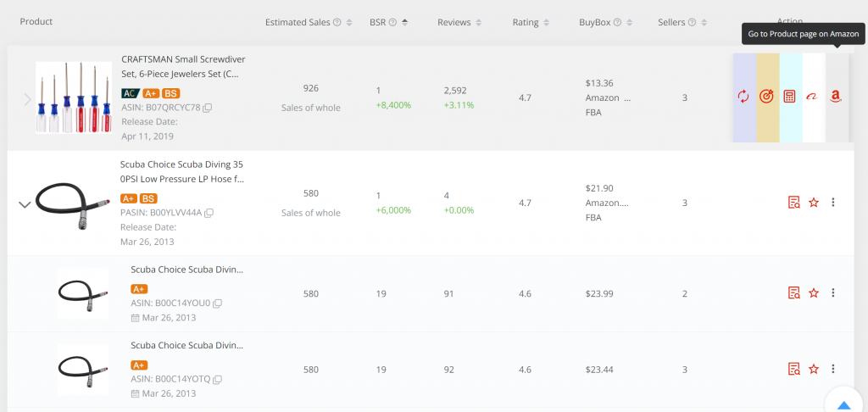
Task: Sort by Rating arrows
Action: pyautogui.click(x=547, y=23)
